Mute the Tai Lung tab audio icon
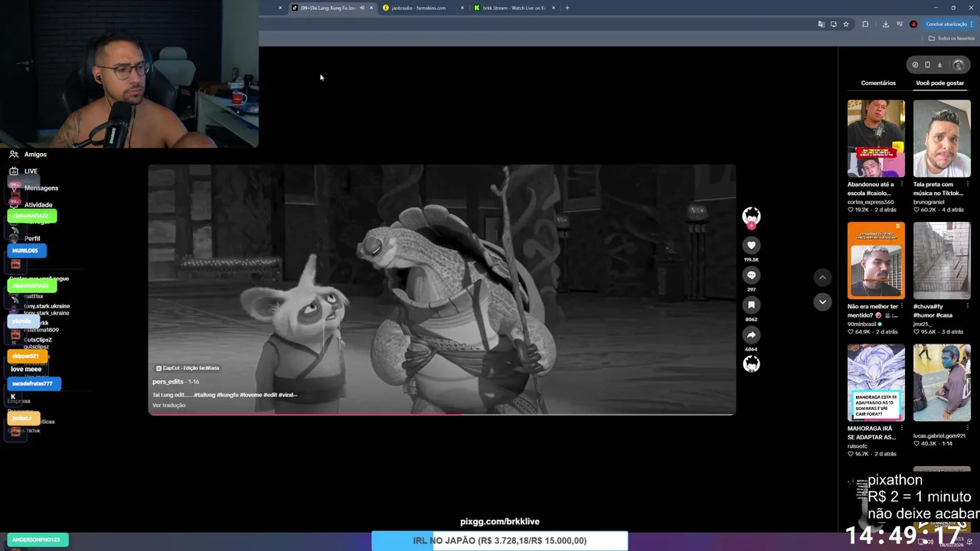Image resolution: width=980 pixels, height=551 pixels. coord(362,8)
